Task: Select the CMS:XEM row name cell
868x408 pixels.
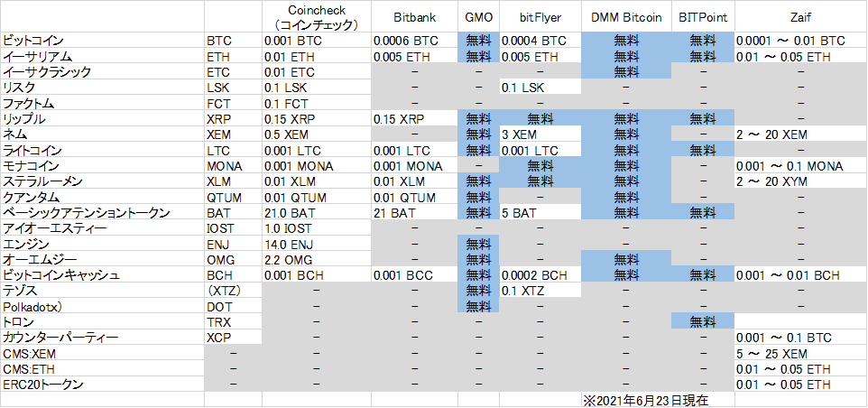Action: 103,353
